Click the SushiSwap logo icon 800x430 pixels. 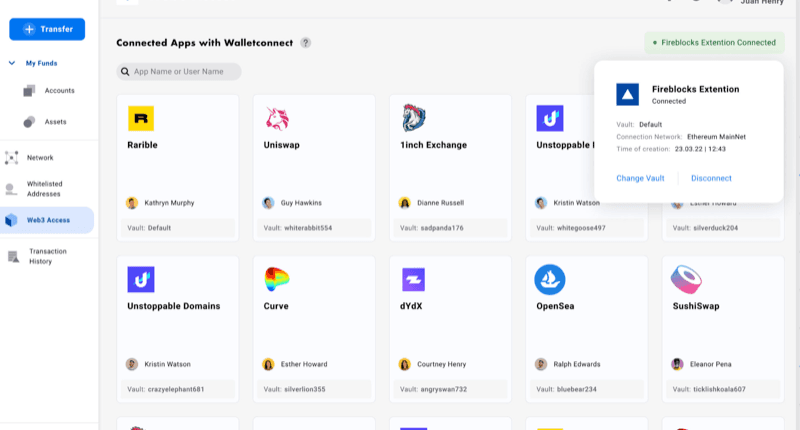pos(686,279)
